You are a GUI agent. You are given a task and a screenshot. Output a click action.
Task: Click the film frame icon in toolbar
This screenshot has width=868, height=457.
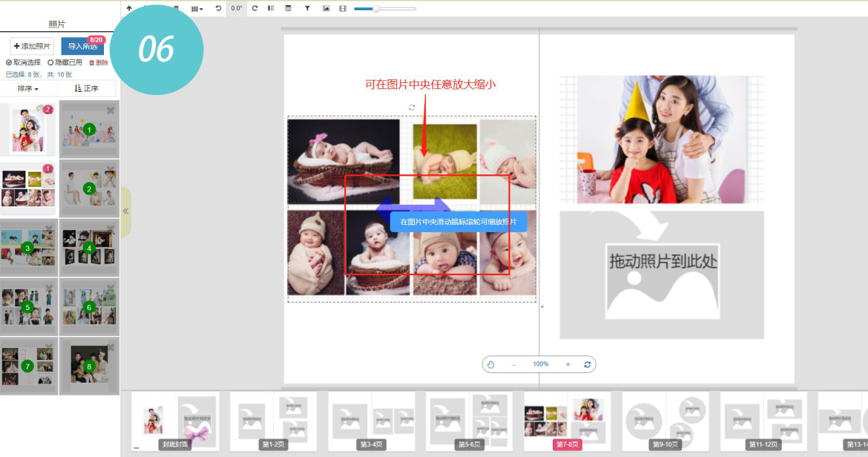(x=343, y=8)
